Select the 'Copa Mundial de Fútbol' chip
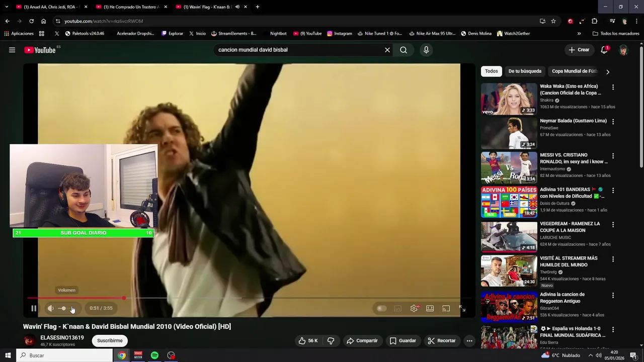The width and height of the screenshot is (644, 362). click(575, 71)
